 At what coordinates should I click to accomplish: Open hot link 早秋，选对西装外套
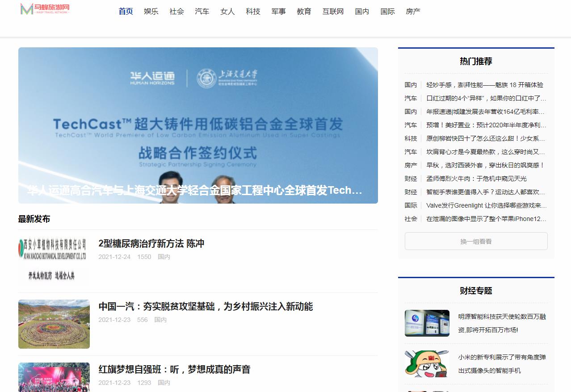click(485, 165)
